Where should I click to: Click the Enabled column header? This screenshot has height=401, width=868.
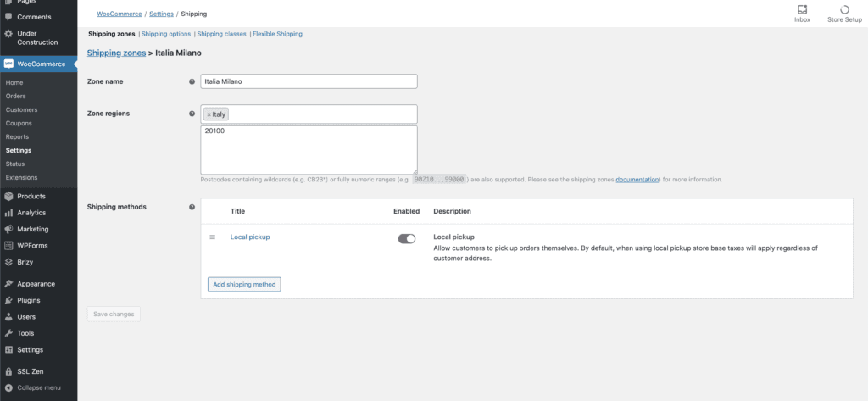(x=406, y=212)
